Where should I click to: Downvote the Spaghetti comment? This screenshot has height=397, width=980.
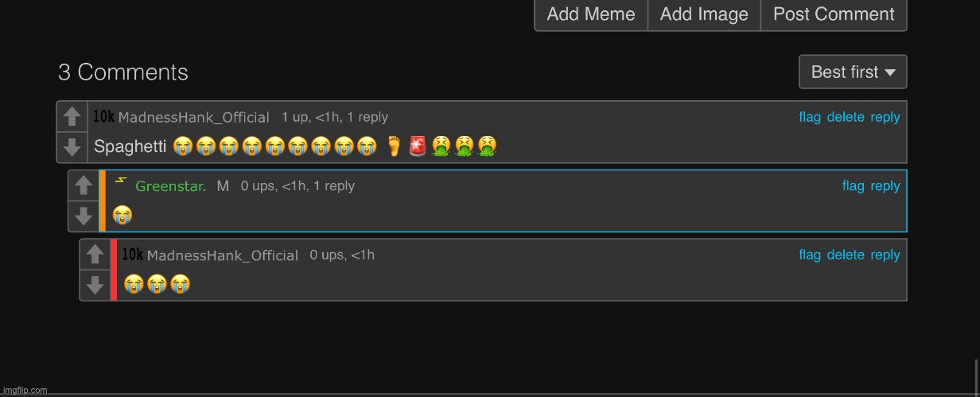point(72,147)
